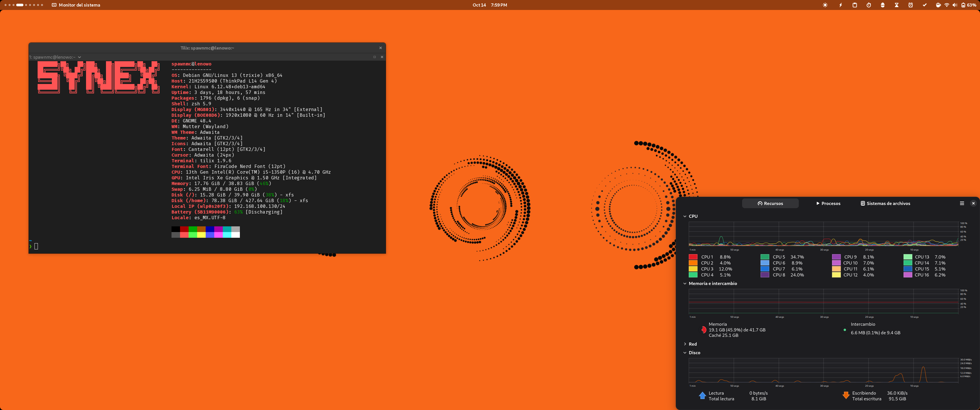Click the lightning bolt power icon

tap(840, 5)
